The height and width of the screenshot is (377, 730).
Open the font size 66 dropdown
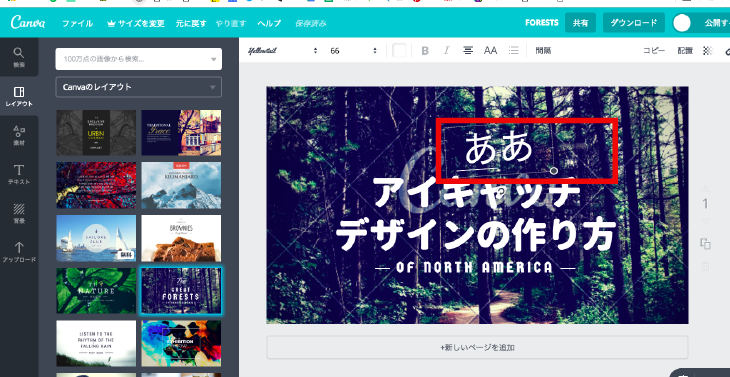[x=353, y=51]
